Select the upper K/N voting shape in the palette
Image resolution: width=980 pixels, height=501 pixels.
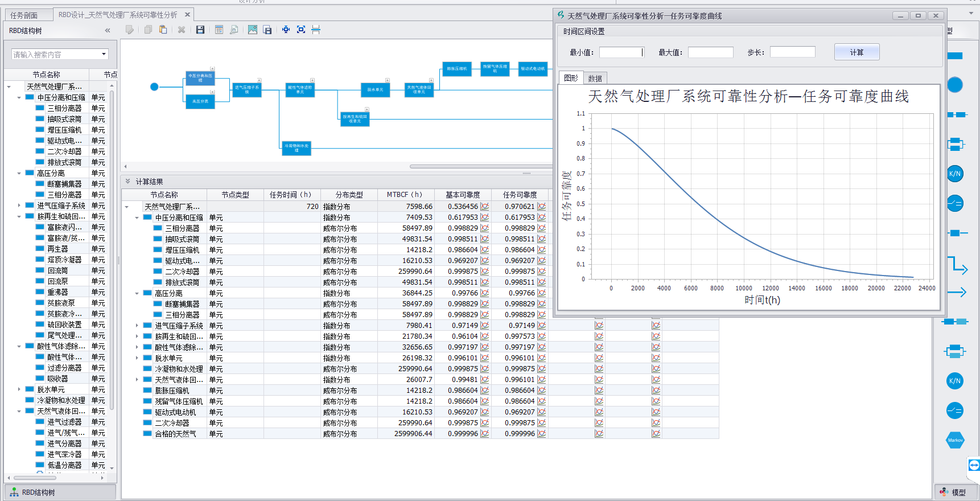(x=955, y=174)
